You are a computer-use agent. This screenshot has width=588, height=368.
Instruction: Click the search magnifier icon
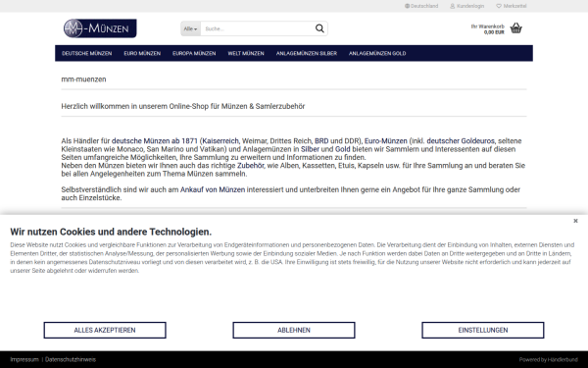[x=319, y=28]
